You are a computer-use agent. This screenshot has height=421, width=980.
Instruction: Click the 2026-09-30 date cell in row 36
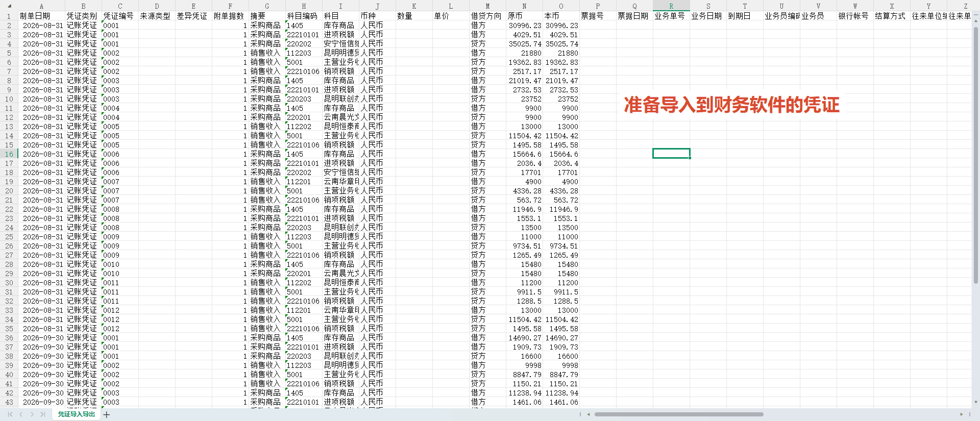tap(41, 338)
